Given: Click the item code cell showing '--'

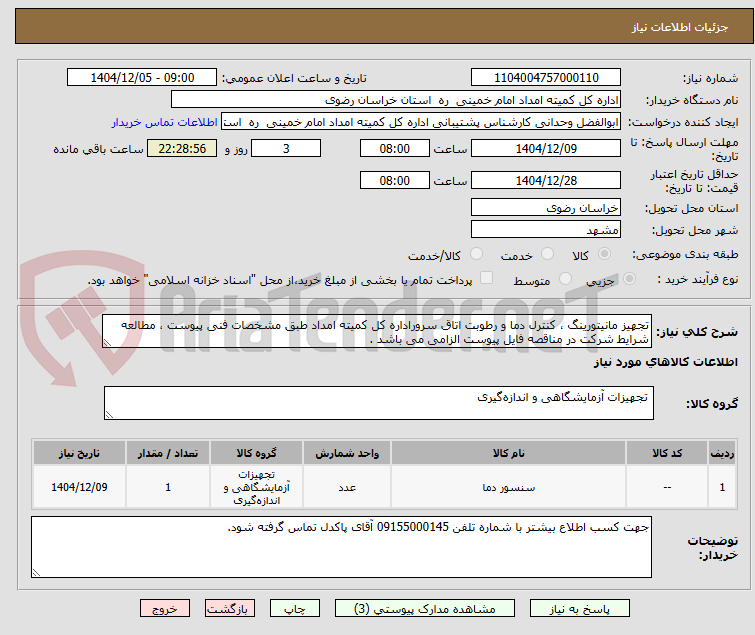Looking at the screenshot, I should (x=667, y=487).
